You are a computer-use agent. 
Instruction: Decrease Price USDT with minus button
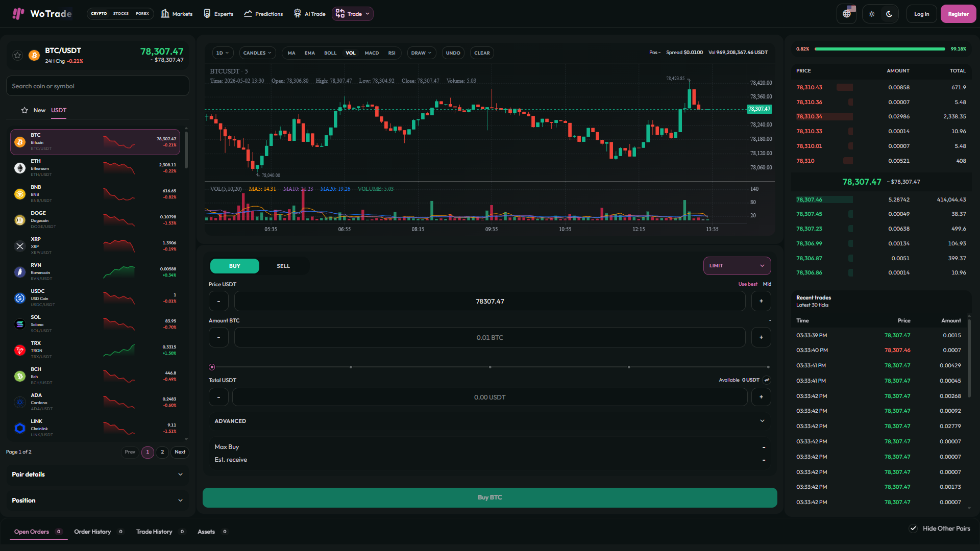click(x=218, y=301)
